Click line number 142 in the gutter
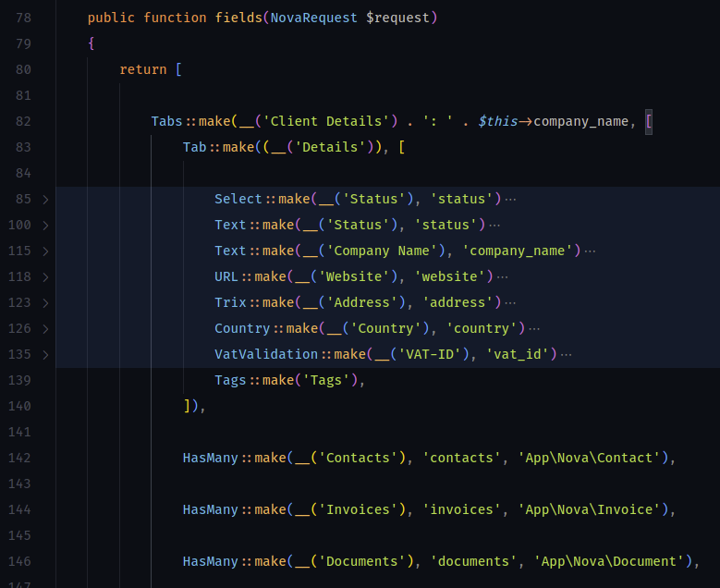The image size is (720, 588). click(x=19, y=458)
